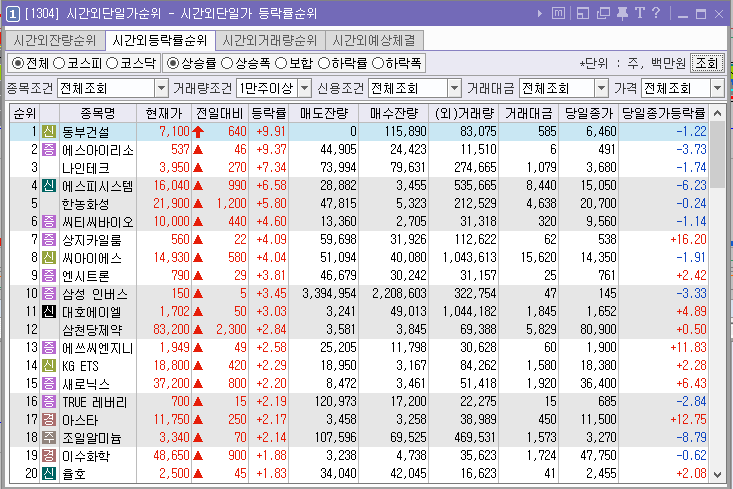Select the 하락률 radio button
This screenshot has width=733, height=489.
(x=323, y=63)
